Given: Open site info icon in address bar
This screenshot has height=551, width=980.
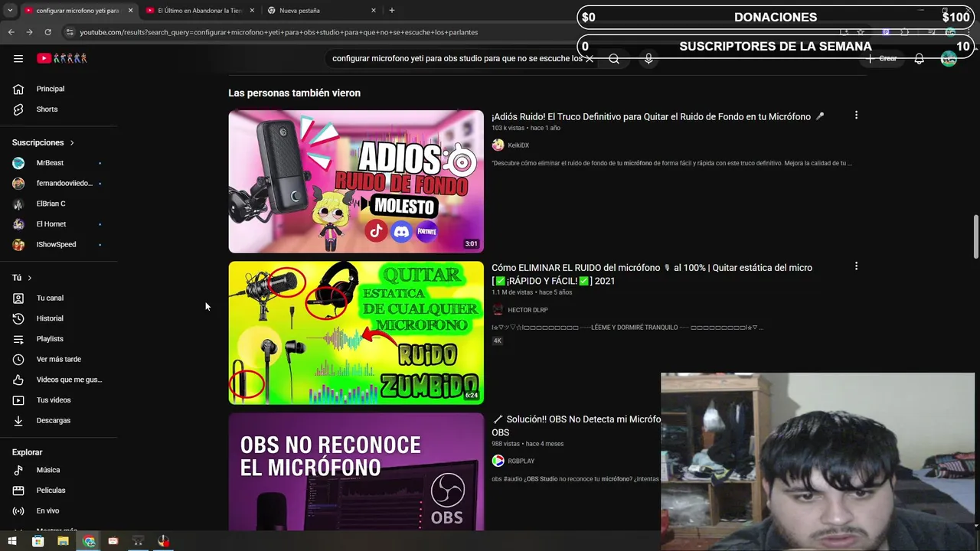Looking at the screenshot, I should point(70,32).
